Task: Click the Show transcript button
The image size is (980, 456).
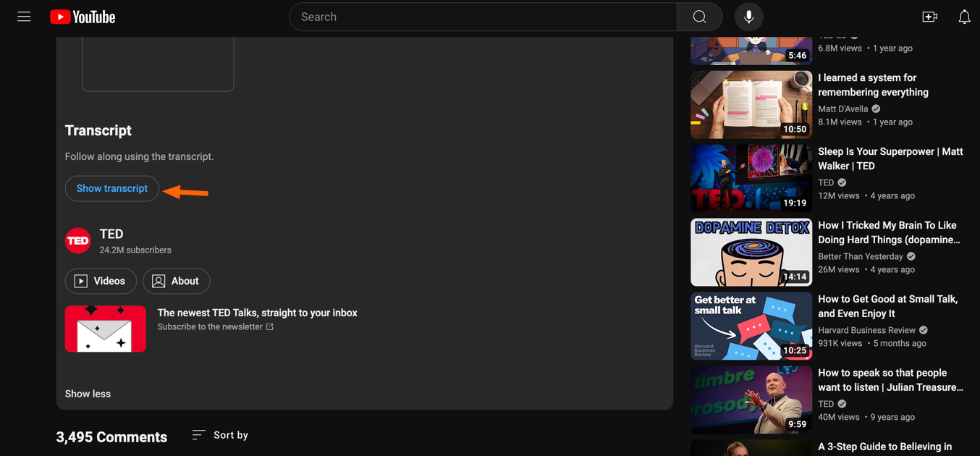Action: tap(112, 188)
